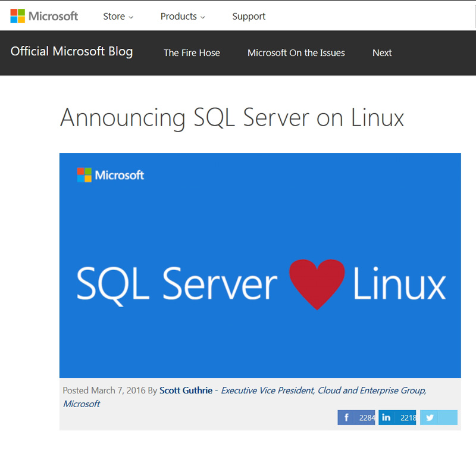Open the Facebook share count 2284
The width and height of the screenshot is (476, 450).
(365, 417)
